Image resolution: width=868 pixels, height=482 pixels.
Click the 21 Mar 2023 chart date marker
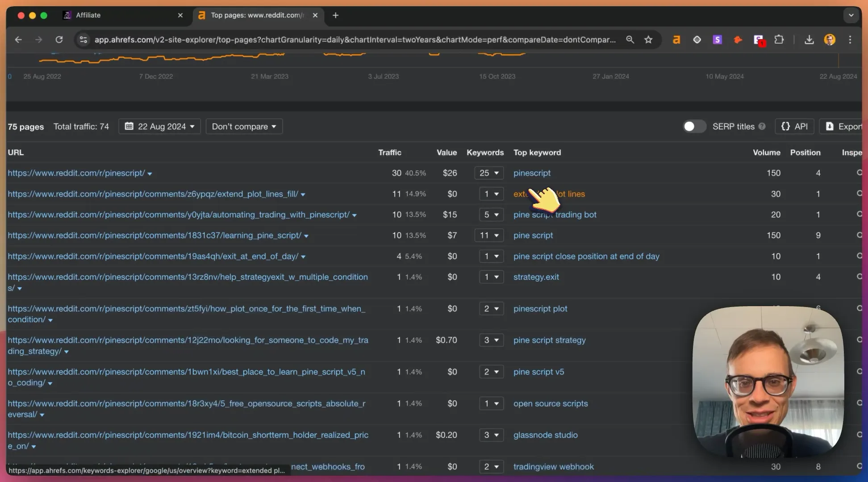click(269, 76)
